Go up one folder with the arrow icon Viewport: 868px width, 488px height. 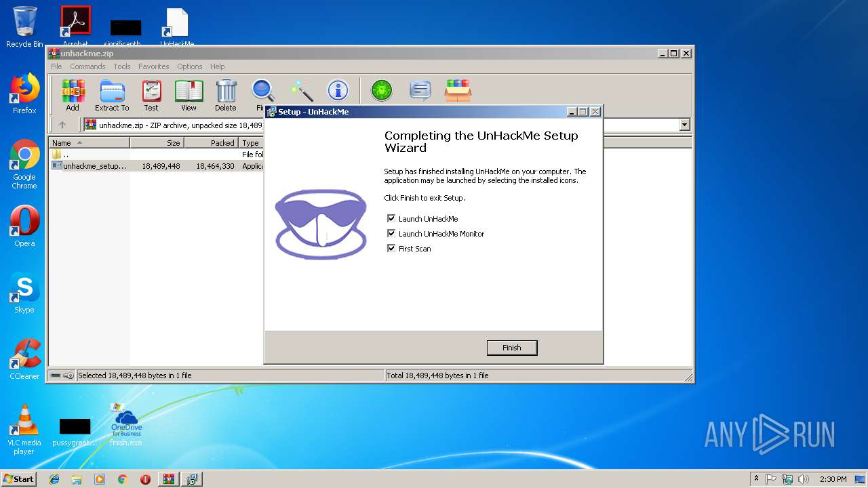click(62, 125)
